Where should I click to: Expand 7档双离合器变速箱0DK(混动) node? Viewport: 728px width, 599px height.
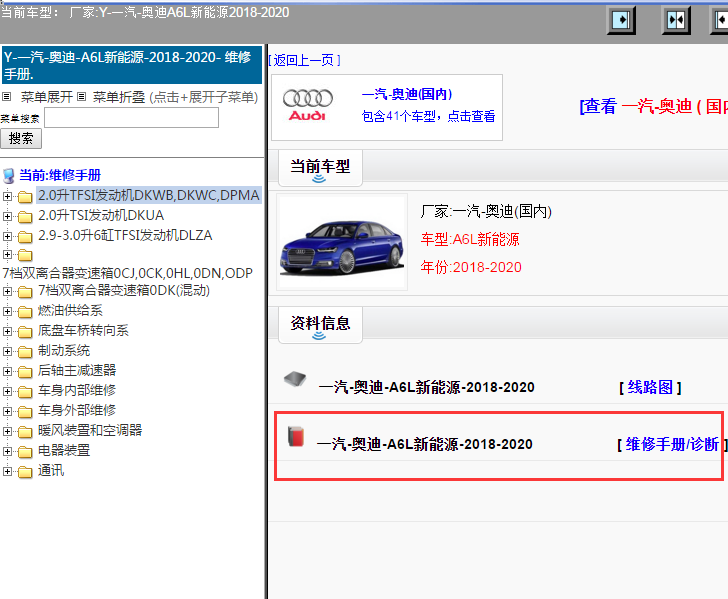7,291
